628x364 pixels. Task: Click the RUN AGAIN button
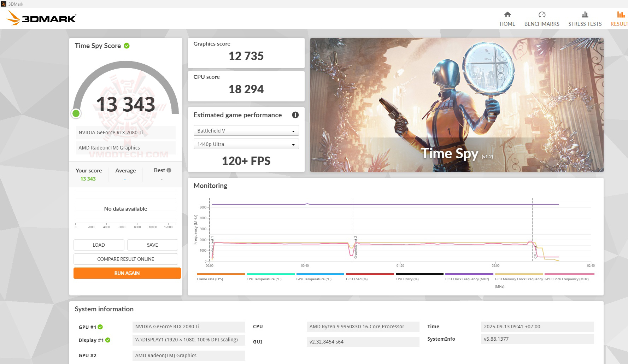click(x=127, y=273)
